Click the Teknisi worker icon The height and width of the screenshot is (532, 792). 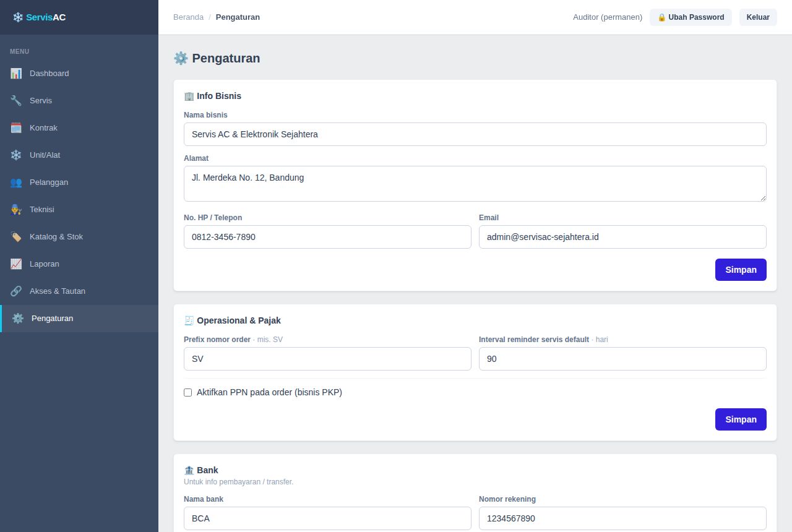click(x=16, y=210)
